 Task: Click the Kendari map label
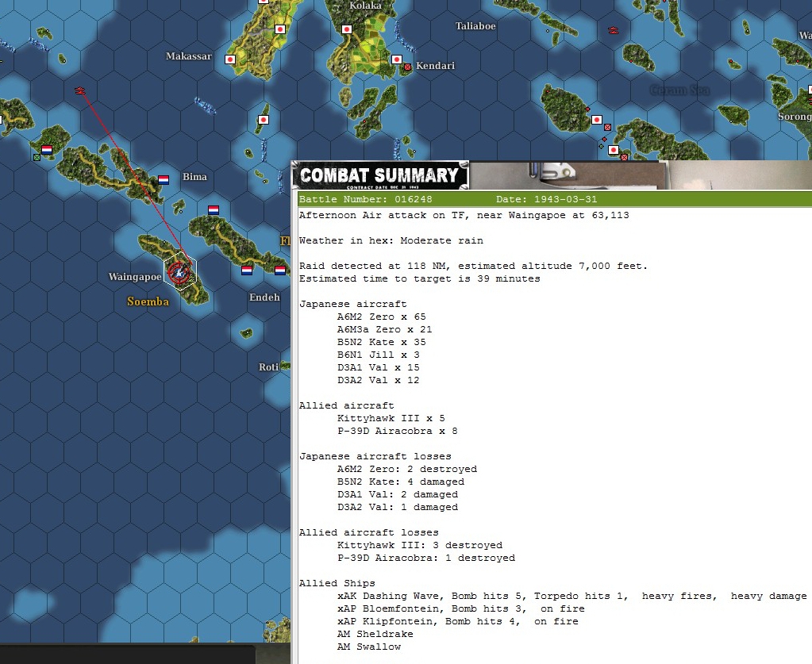(x=435, y=66)
